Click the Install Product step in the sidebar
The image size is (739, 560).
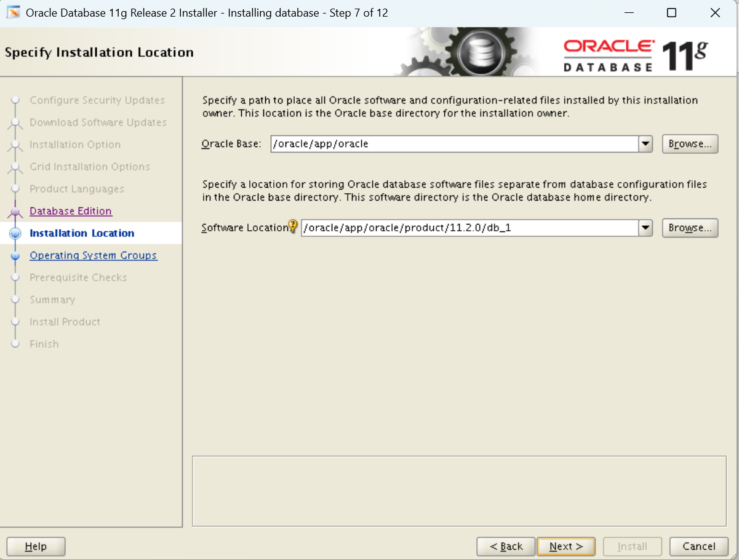[65, 322]
